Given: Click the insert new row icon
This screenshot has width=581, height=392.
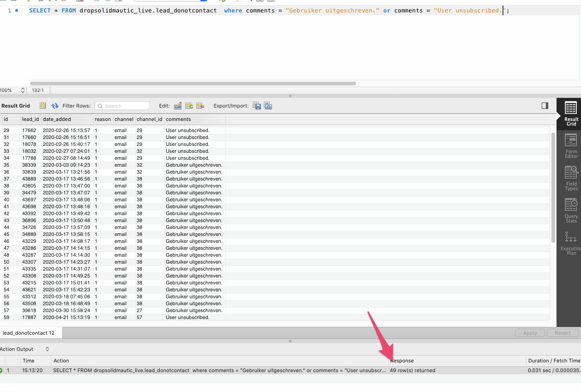Looking at the screenshot, I should [189, 105].
